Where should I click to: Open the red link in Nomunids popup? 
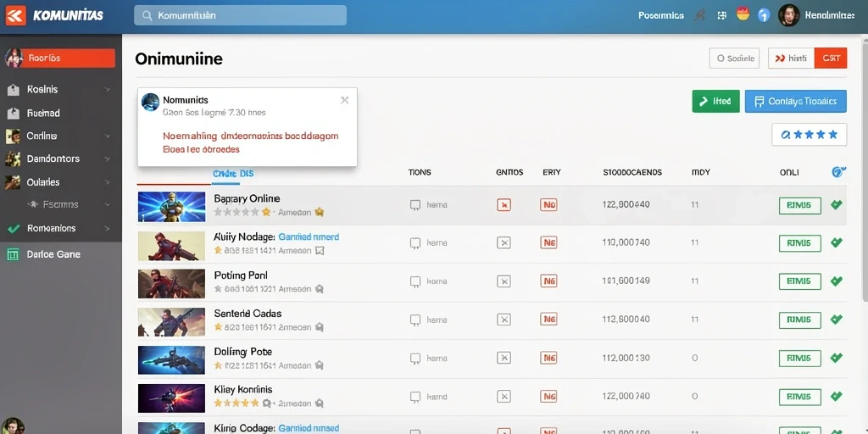pyautogui.click(x=251, y=142)
